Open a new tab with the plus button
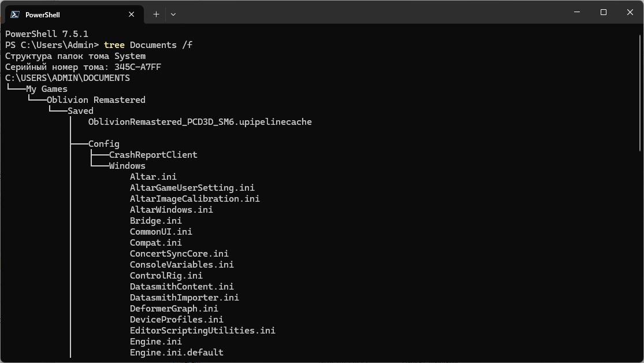Image resolution: width=644 pixels, height=363 pixels. [156, 14]
